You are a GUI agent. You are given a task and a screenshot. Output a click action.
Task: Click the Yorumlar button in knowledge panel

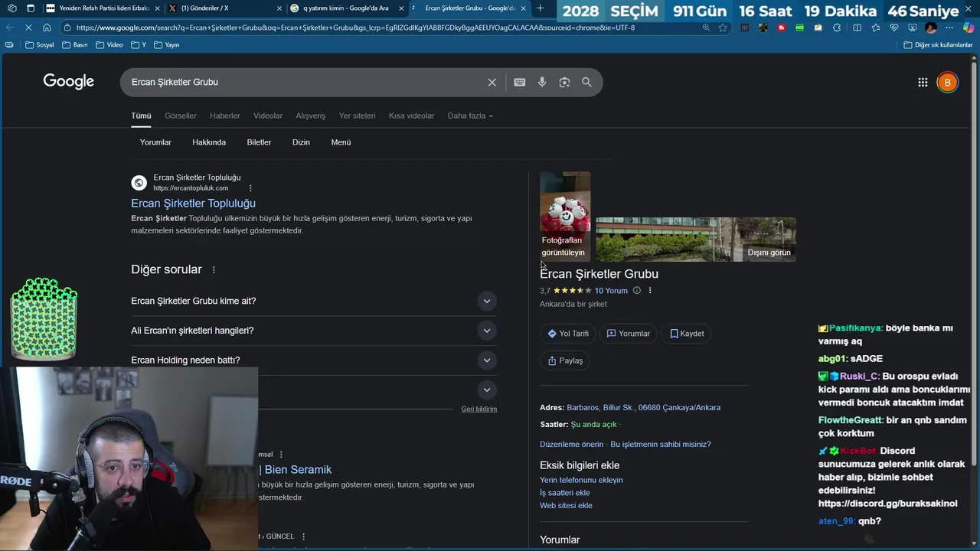click(x=629, y=334)
